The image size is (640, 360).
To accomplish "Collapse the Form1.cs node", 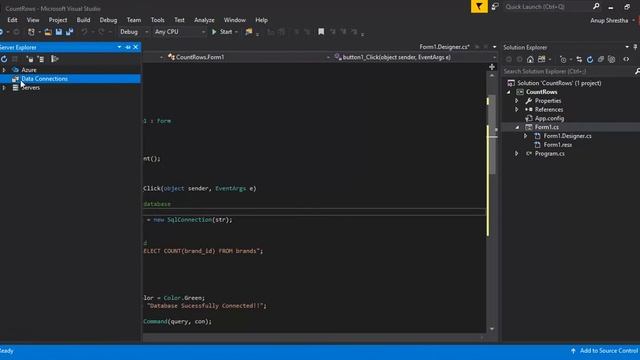I will (x=517, y=127).
